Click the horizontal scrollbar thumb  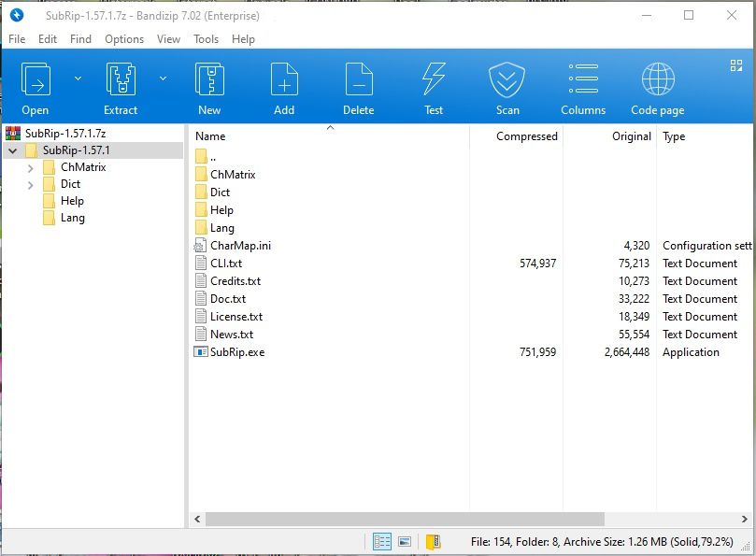click(405, 519)
